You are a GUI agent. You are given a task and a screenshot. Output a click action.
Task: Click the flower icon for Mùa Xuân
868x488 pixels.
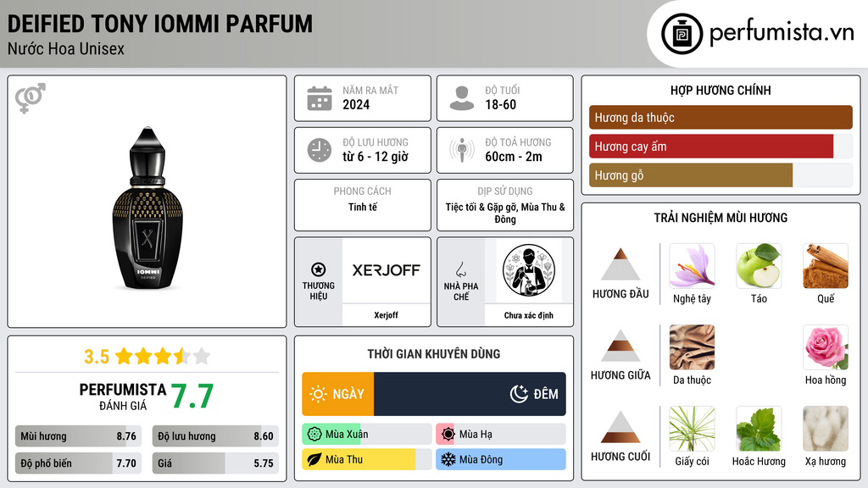pyautogui.click(x=314, y=435)
